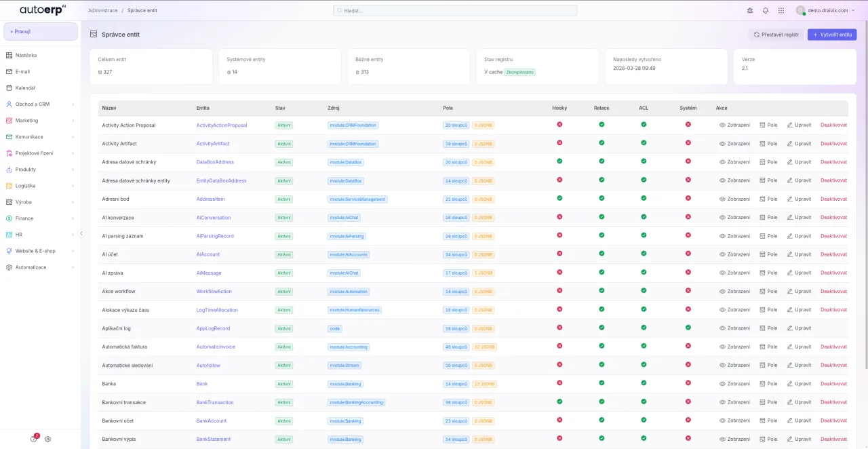
Task: Open the WorkflowAction entity link
Action: pos(214,292)
